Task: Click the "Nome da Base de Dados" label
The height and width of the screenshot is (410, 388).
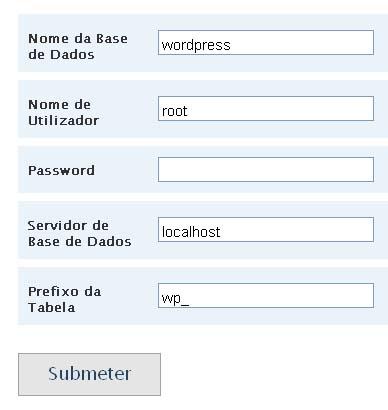Action: click(x=78, y=46)
